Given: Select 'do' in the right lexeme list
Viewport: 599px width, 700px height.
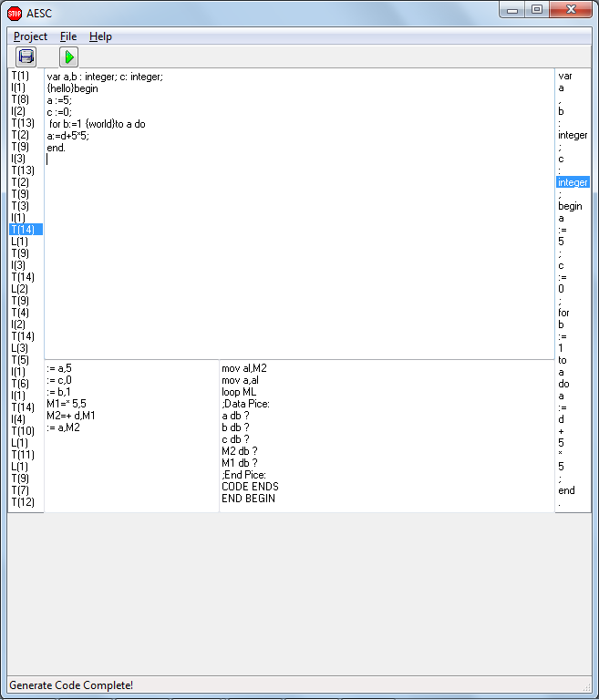Looking at the screenshot, I should point(563,384).
